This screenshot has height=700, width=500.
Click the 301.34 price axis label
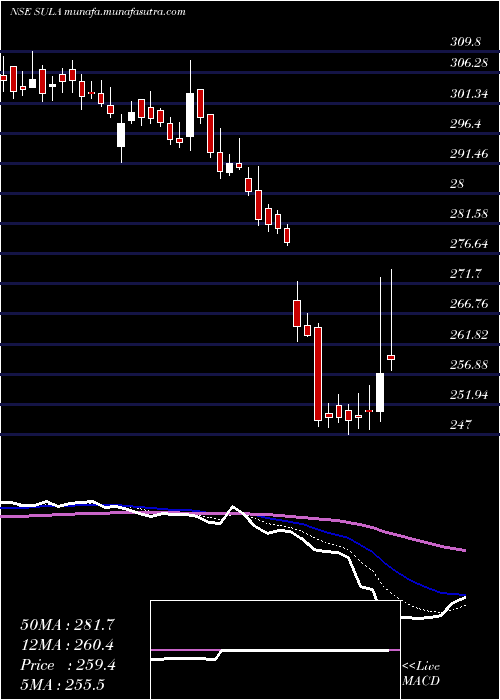[x=469, y=94]
